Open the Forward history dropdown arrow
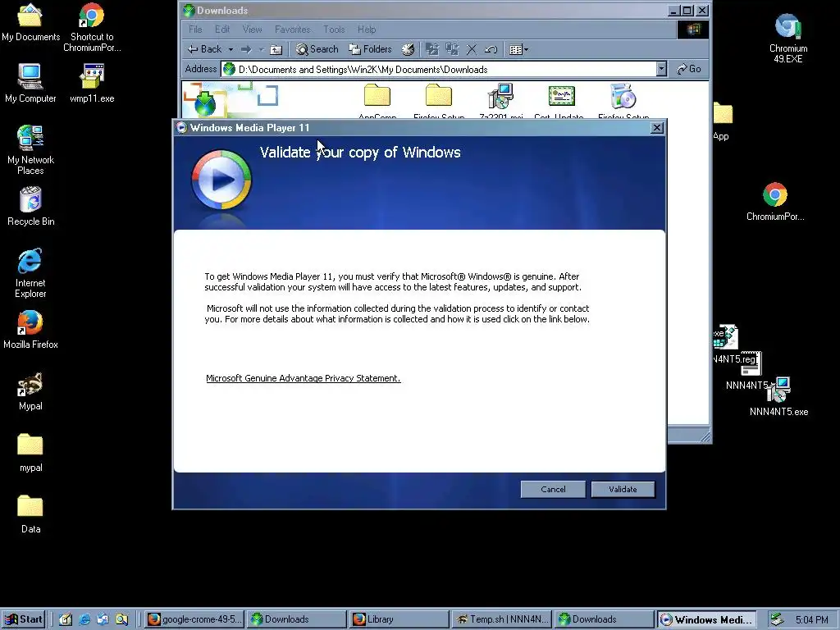The image size is (840, 630). [x=262, y=49]
